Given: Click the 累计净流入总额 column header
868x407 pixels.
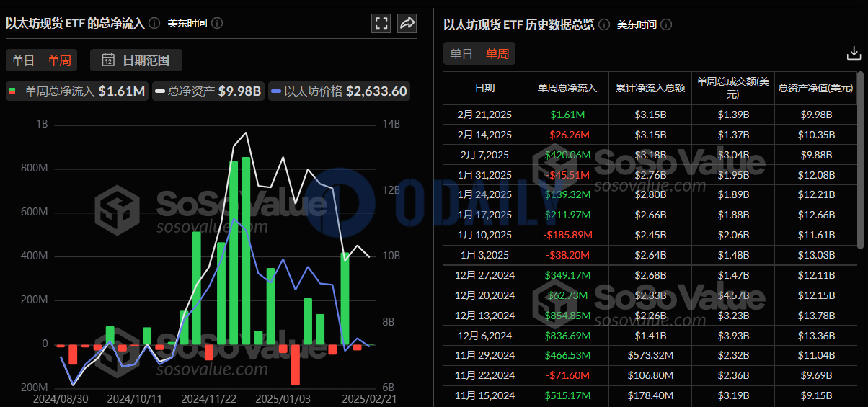Looking at the screenshot, I should (x=650, y=88).
